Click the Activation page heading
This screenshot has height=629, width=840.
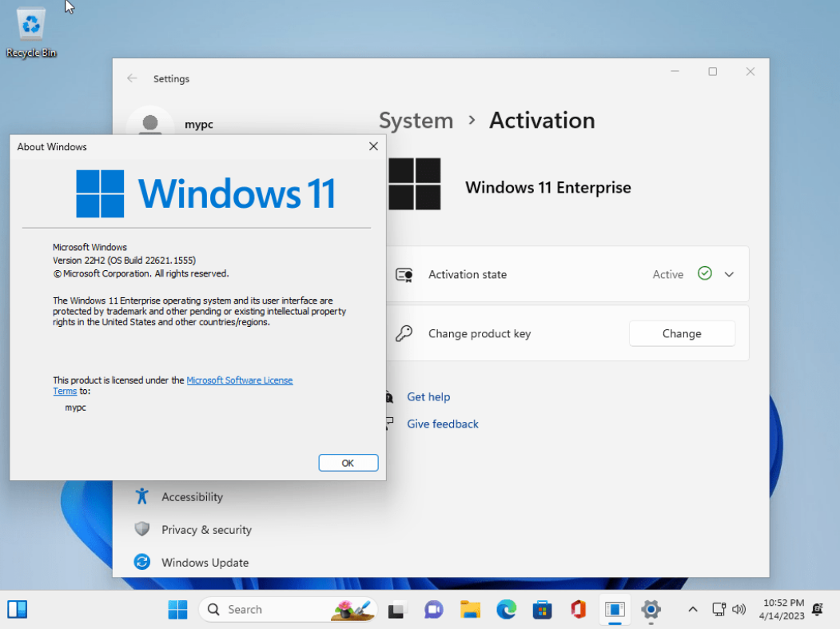point(542,121)
